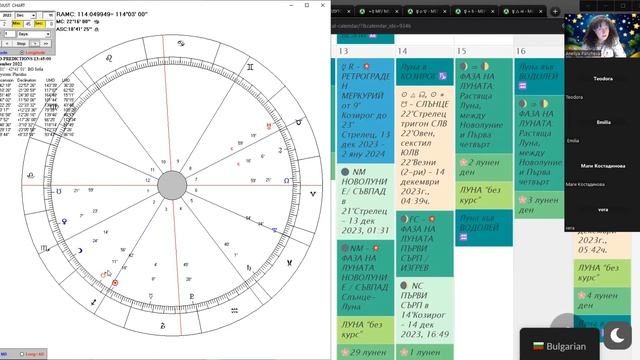Fast-forward chart with double right arrow
640x360 pixels.
click(46, 43)
